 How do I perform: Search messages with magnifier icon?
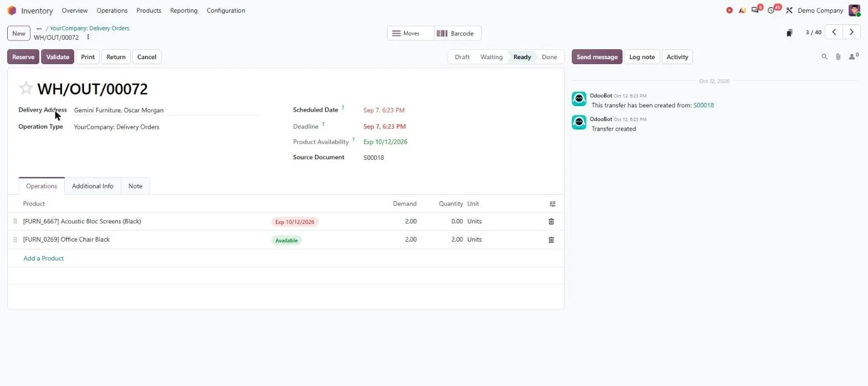tap(824, 57)
